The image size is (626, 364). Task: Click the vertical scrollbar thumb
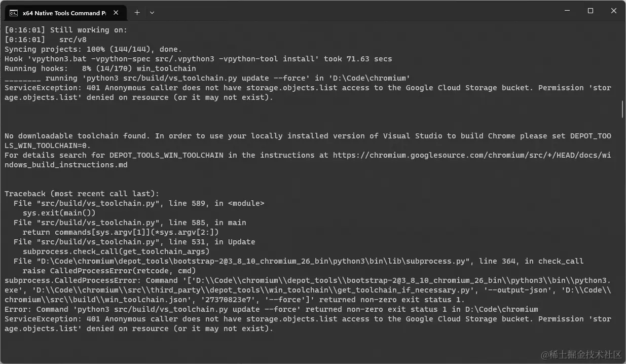tap(622, 109)
